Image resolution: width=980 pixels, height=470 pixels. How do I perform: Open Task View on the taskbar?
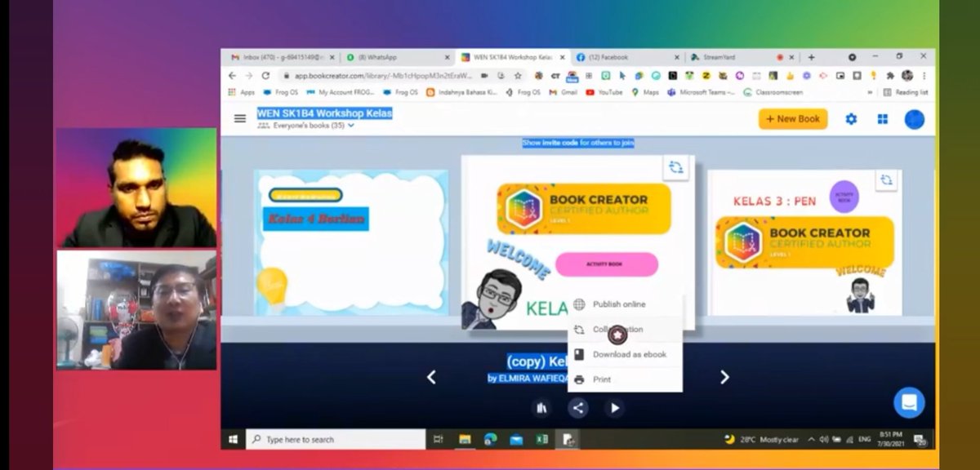click(439, 439)
